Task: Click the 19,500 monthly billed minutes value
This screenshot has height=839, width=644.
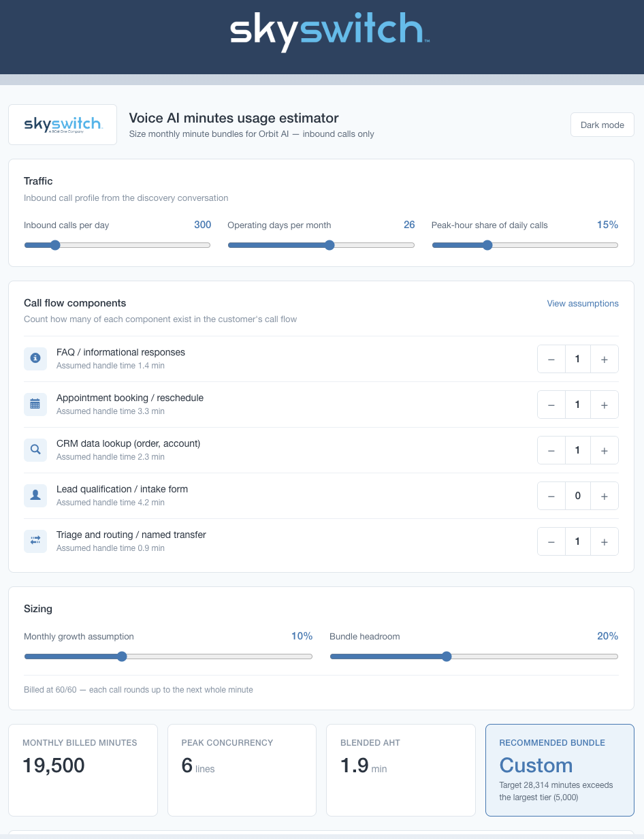Action: pyautogui.click(x=54, y=765)
